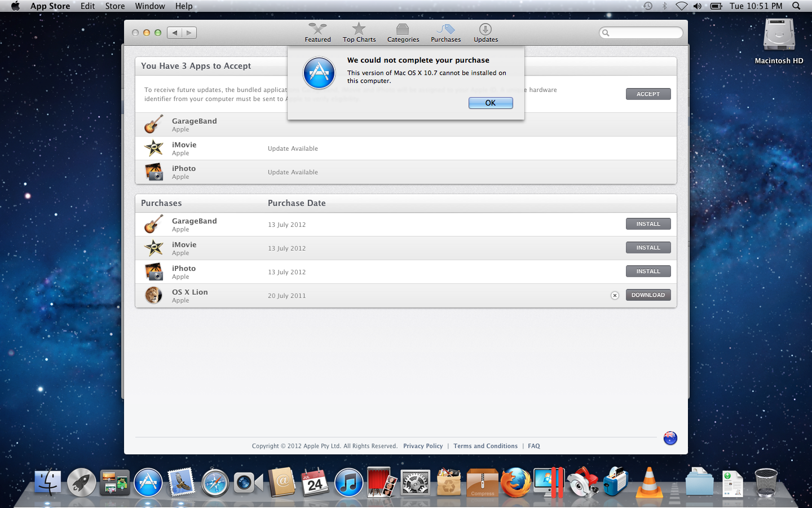The width and height of the screenshot is (812, 508).
Task: Click the '20 July 2011' purchase date
Action: point(287,296)
